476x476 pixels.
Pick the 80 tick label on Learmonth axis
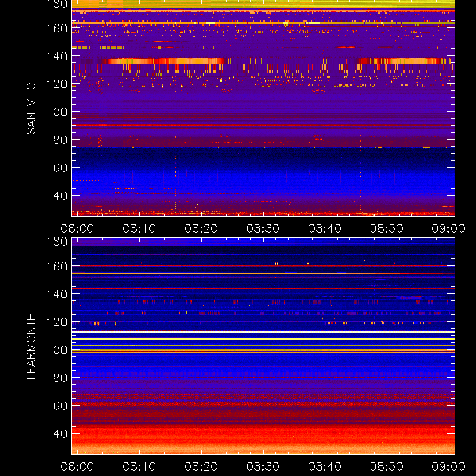(61, 378)
